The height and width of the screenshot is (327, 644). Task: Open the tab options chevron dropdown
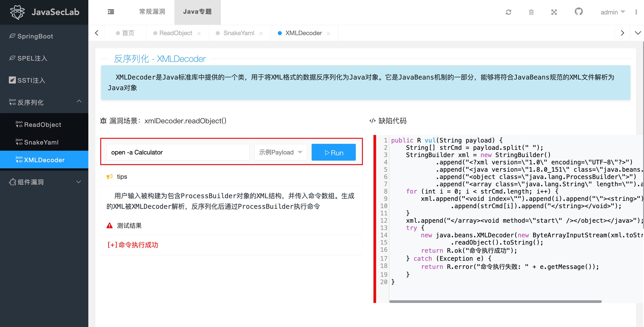pyautogui.click(x=638, y=33)
